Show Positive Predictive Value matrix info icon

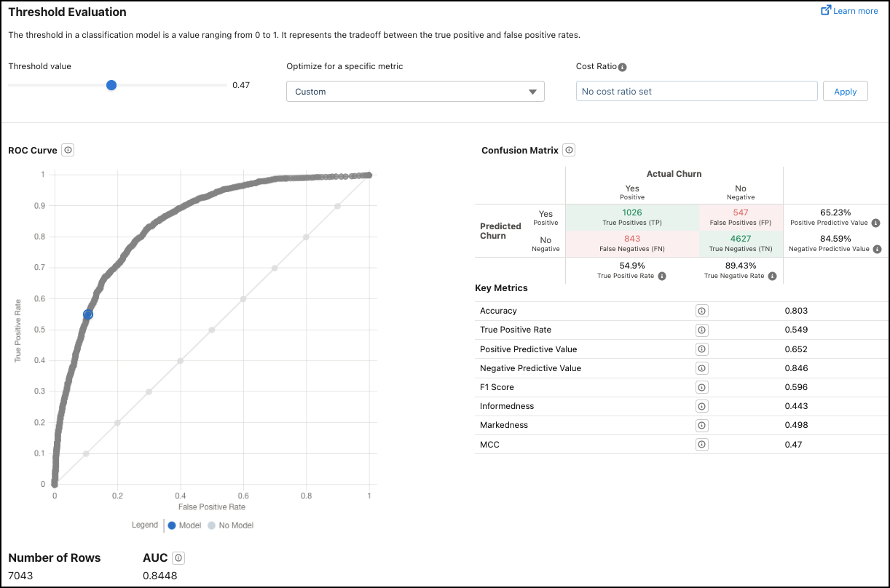(875, 223)
